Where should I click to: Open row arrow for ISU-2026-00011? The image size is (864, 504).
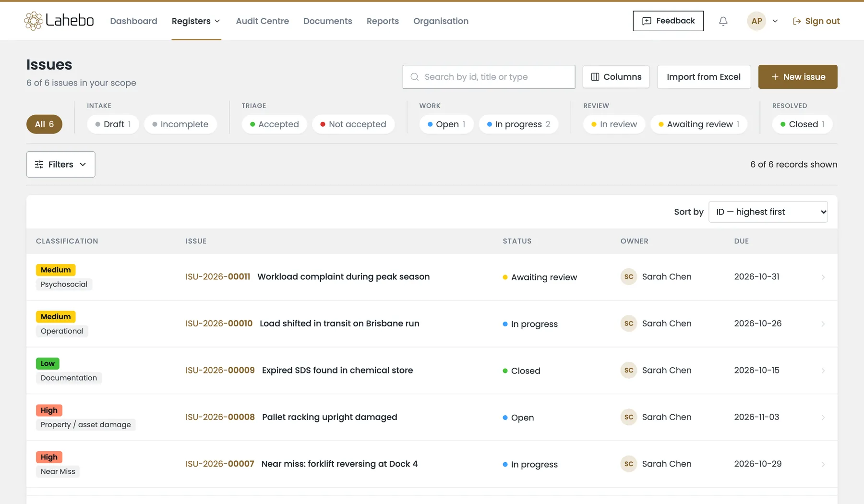click(x=823, y=277)
